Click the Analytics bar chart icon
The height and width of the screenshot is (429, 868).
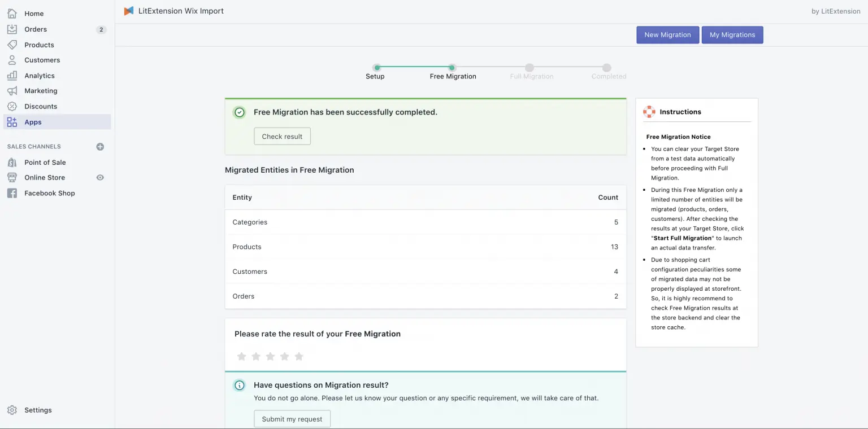click(x=12, y=76)
